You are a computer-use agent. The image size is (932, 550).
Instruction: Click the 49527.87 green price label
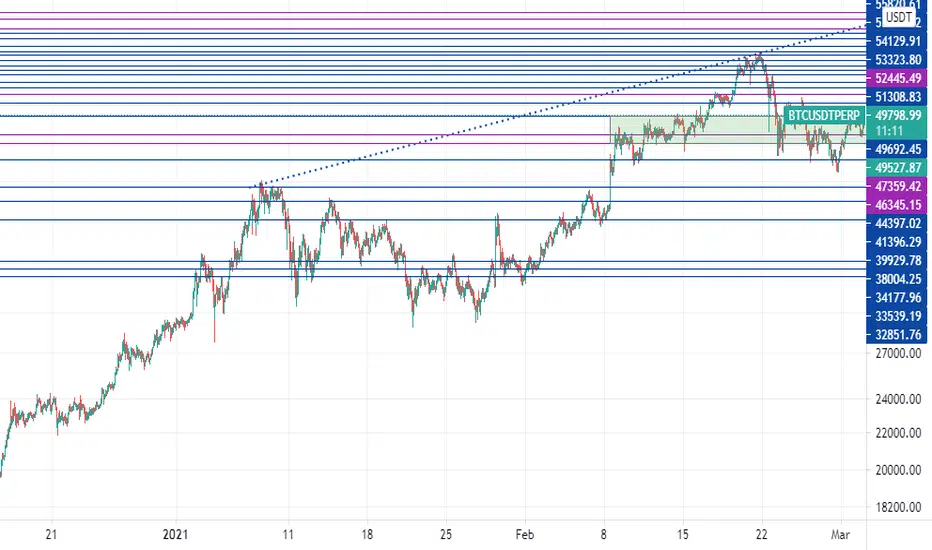pyautogui.click(x=897, y=168)
